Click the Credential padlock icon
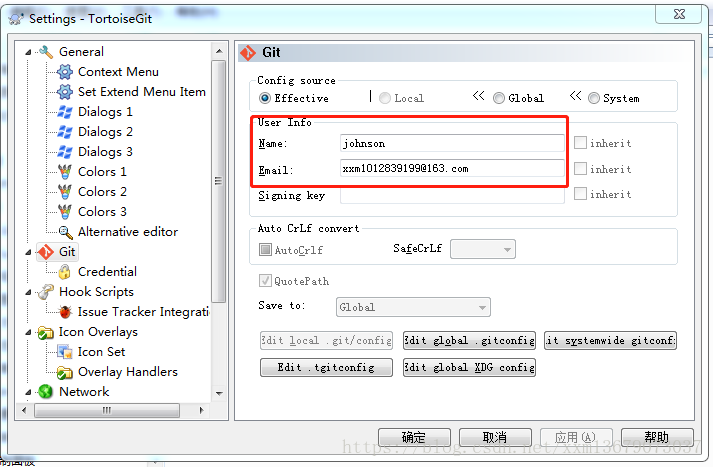Screen dimensions: 713x467 click(x=65, y=272)
